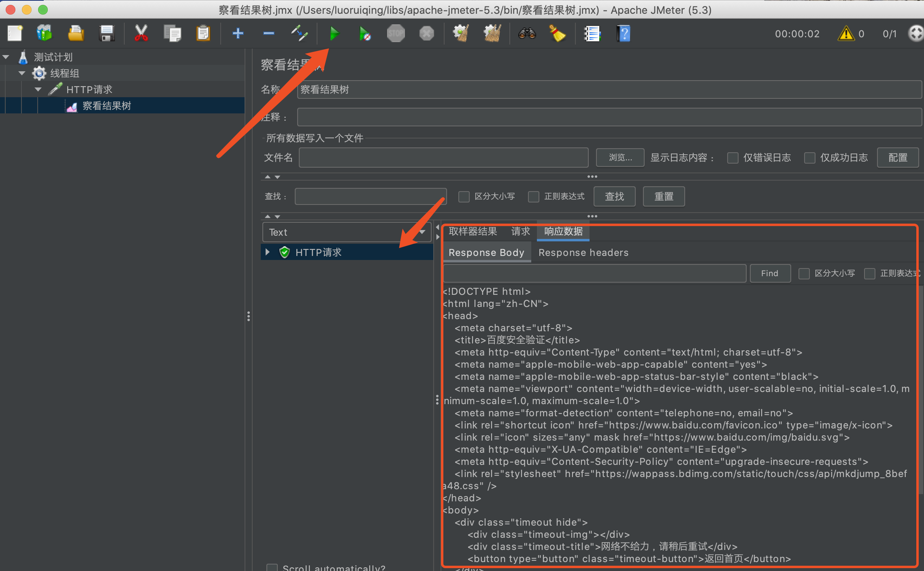Click the Find button

coord(770,273)
